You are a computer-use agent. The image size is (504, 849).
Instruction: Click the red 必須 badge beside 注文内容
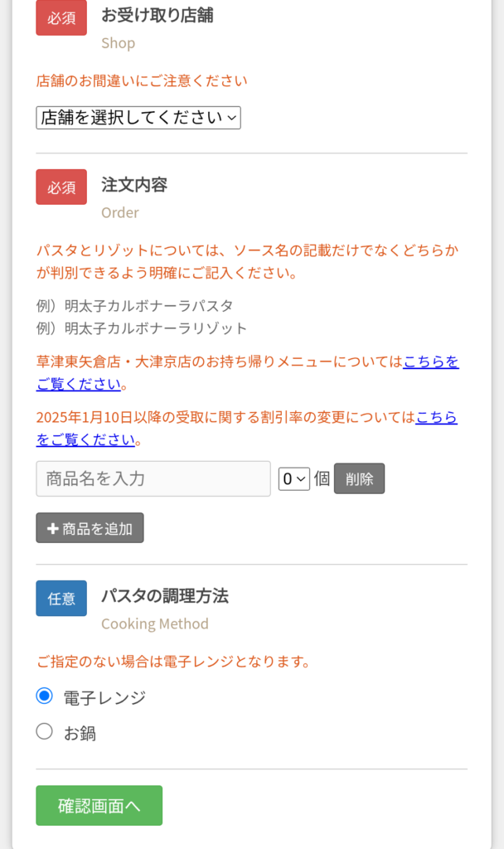point(61,187)
